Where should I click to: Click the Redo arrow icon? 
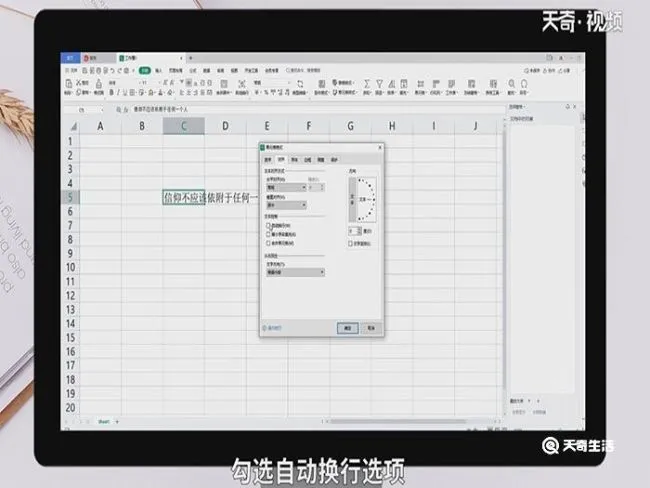pos(120,70)
